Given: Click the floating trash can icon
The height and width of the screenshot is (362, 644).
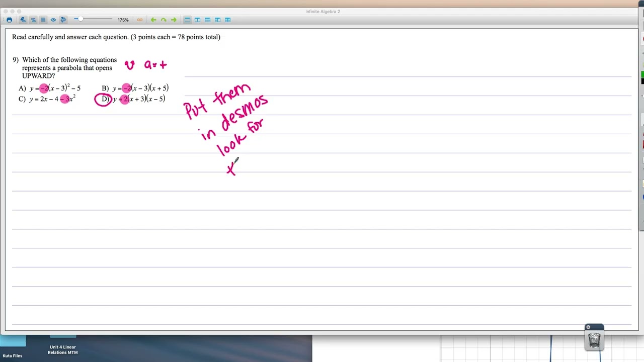Looking at the screenshot, I should click(594, 340).
